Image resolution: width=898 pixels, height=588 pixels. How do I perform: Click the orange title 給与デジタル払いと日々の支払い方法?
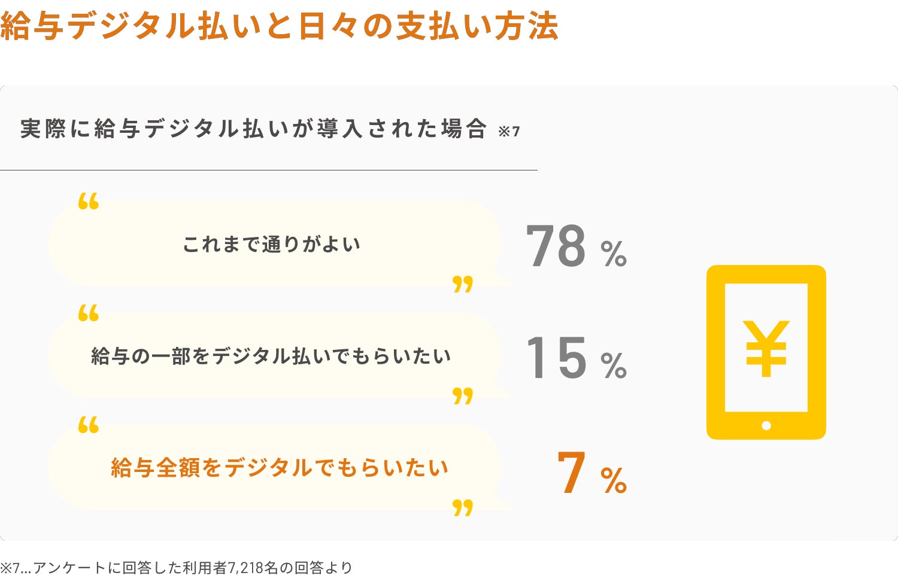click(279, 26)
